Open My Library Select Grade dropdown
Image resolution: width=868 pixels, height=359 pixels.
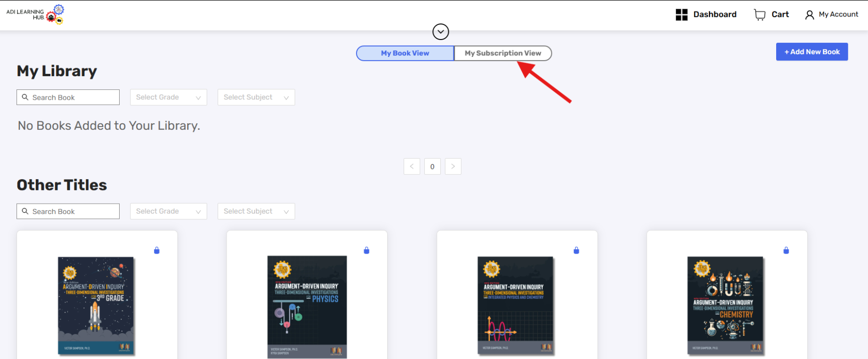169,97
